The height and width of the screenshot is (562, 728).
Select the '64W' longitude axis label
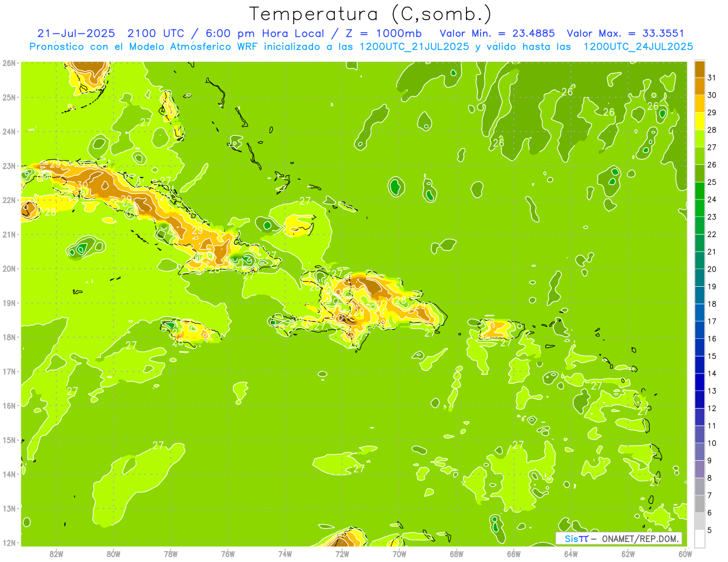tap(571, 553)
